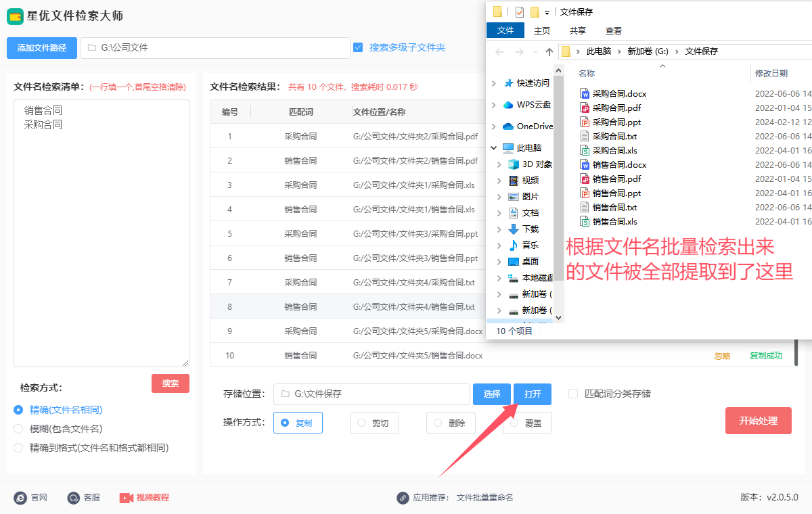This screenshot has width=812, height=514.
Task: Expand 桌面 node chevron
Action: pyautogui.click(x=499, y=262)
